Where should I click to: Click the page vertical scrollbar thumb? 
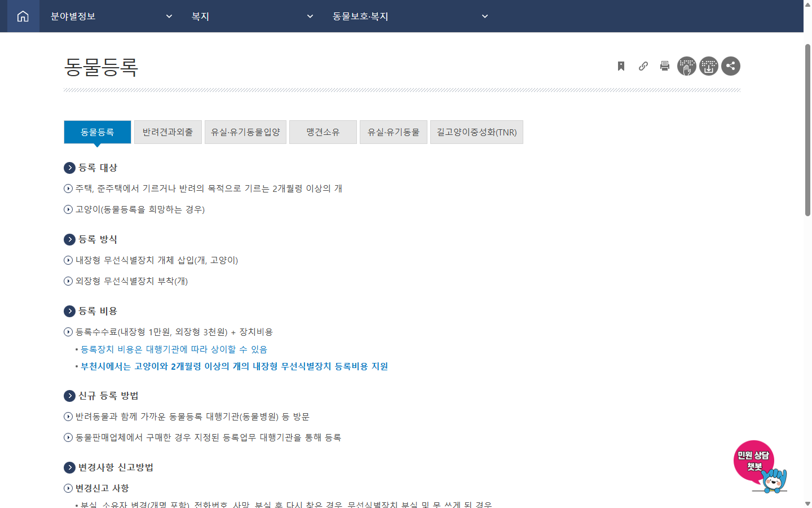click(x=807, y=130)
